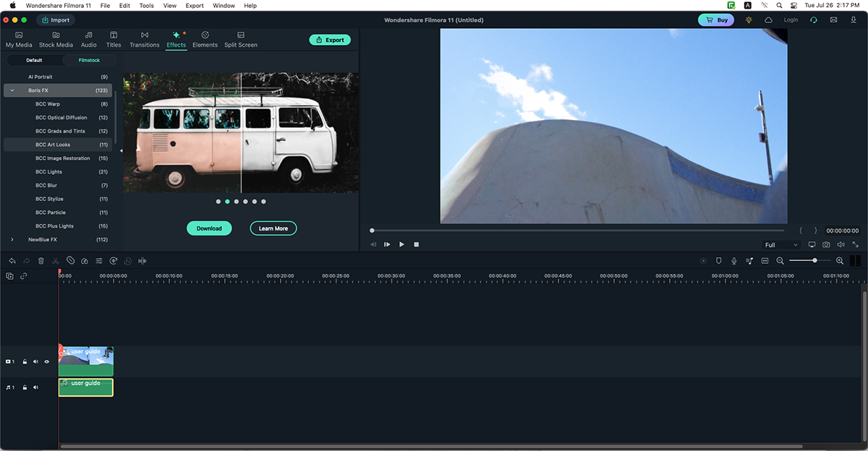Click the Export button in media panel
868x451 pixels.
coord(330,40)
